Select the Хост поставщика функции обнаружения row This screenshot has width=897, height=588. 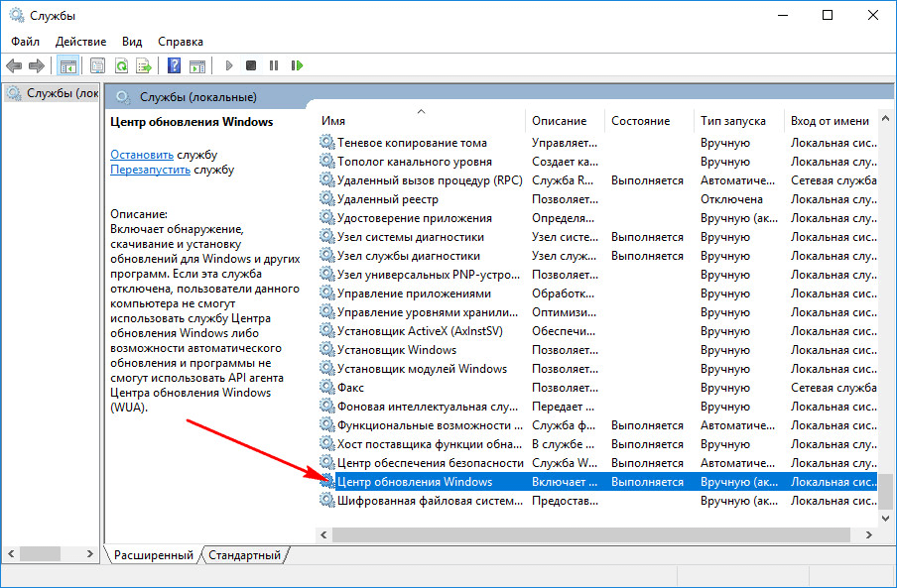point(597,444)
